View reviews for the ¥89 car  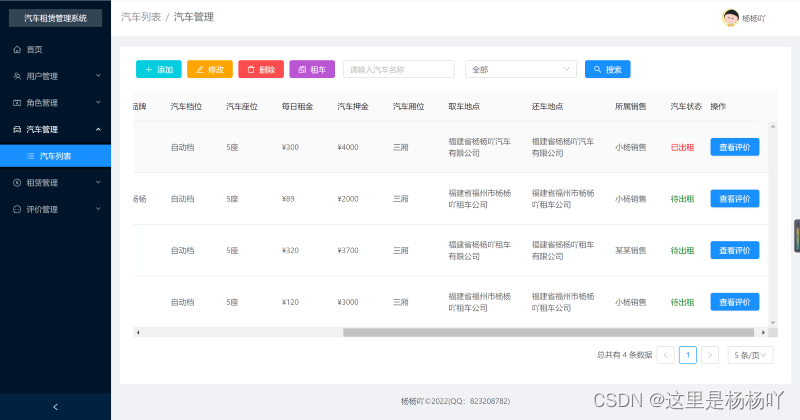click(735, 199)
